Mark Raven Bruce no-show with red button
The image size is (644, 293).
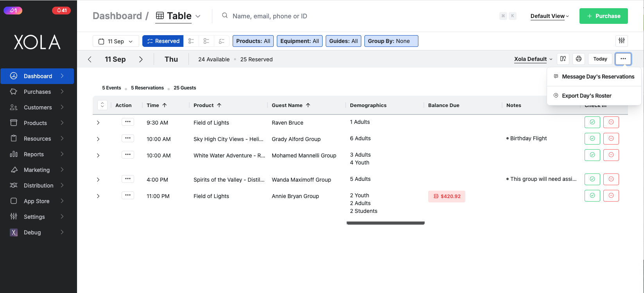pyautogui.click(x=611, y=122)
